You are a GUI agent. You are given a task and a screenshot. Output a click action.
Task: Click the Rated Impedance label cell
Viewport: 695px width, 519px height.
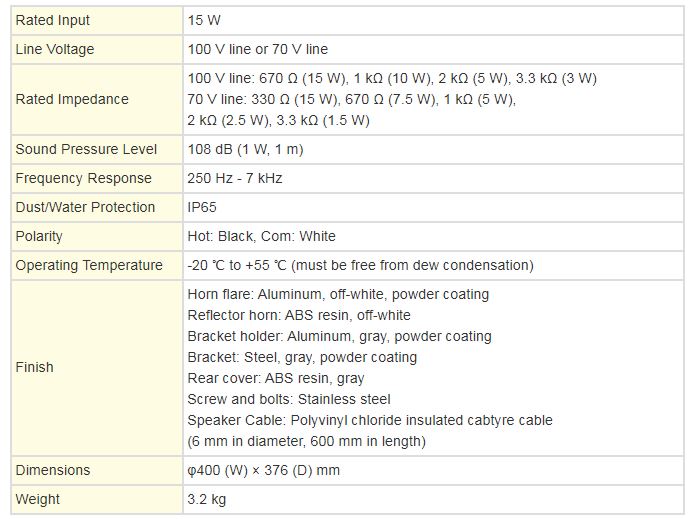click(x=72, y=99)
